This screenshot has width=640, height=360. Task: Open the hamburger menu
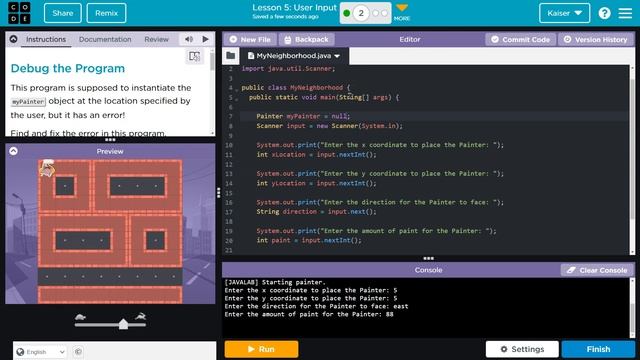tap(625, 13)
